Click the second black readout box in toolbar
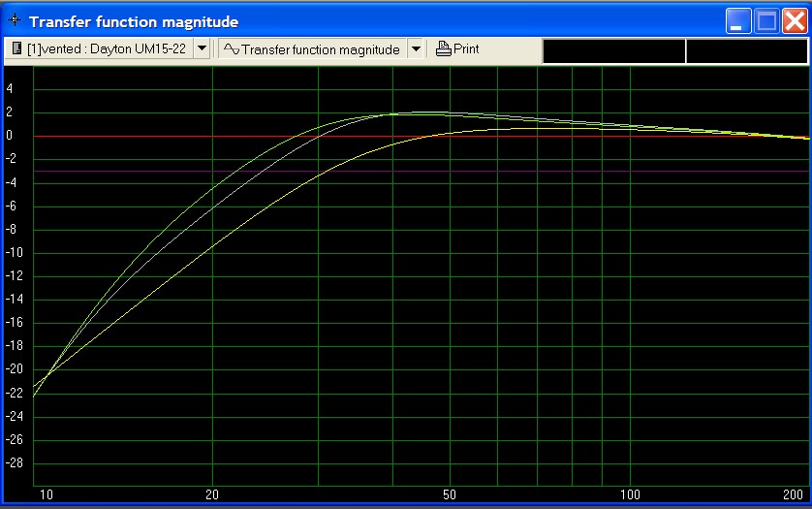Screen dimensions: 812x509 click(746, 50)
